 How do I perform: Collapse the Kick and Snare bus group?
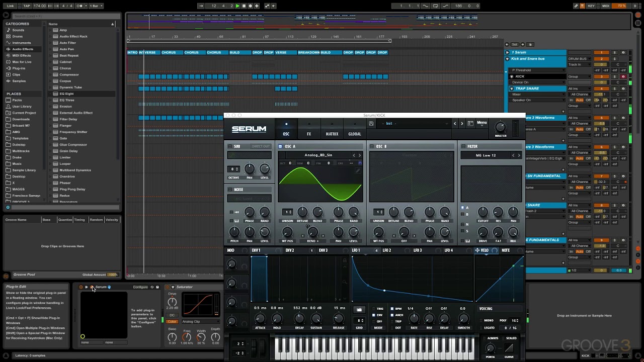click(x=507, y=59)
